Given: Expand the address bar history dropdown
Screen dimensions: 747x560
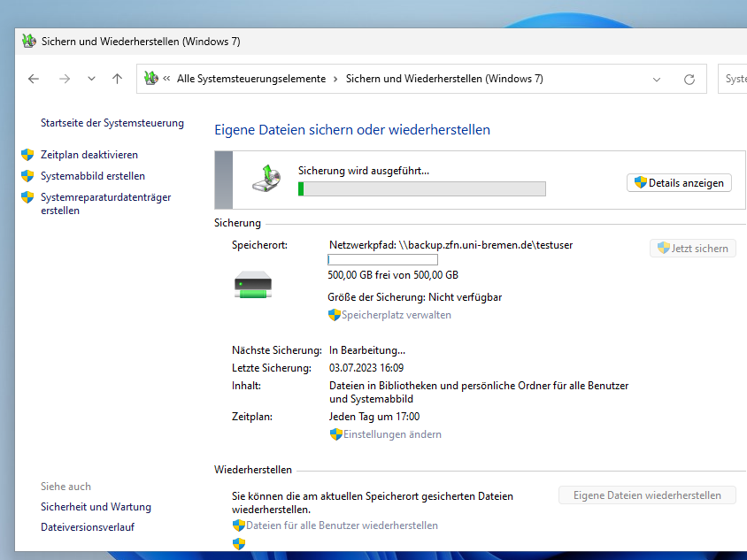Looking at the screenshot, I should click(x=657, y=79).
